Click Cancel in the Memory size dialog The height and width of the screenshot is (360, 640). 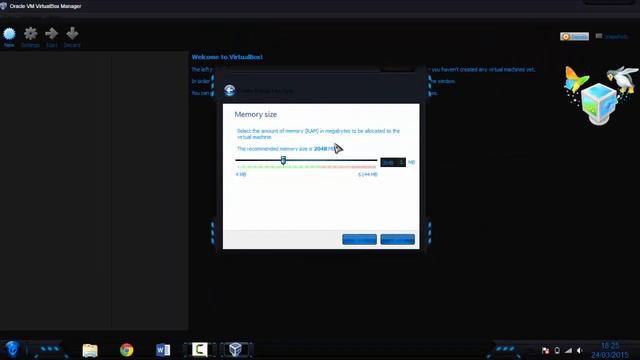tap(398, 240)
